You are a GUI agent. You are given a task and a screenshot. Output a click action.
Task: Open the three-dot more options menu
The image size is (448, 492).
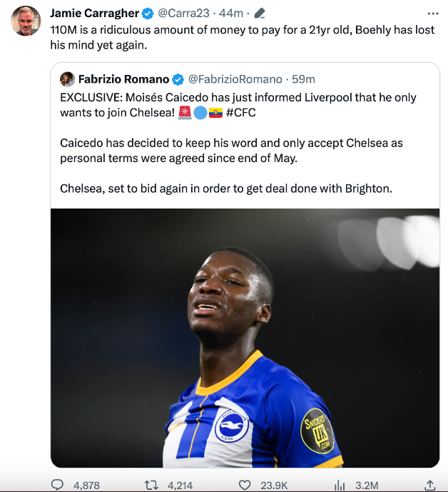pyautogui.click(x=433, y=13)
